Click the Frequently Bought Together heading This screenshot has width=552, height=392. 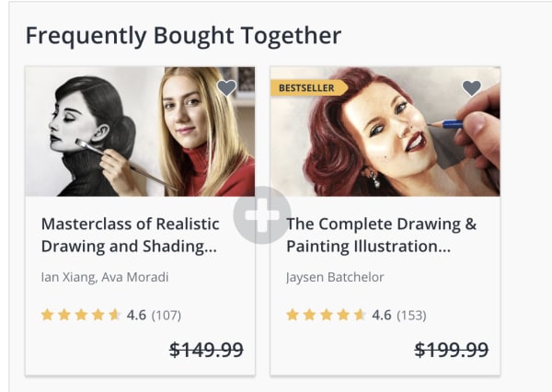click(183, 36)
